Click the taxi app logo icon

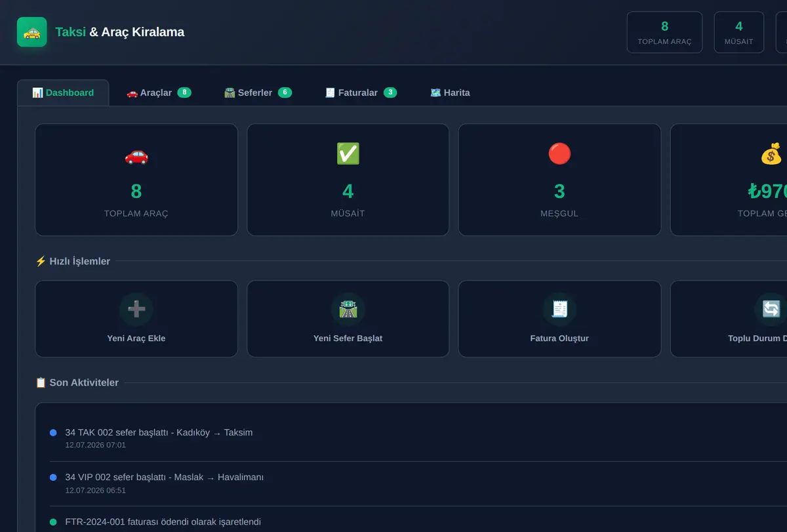(31, 31)
